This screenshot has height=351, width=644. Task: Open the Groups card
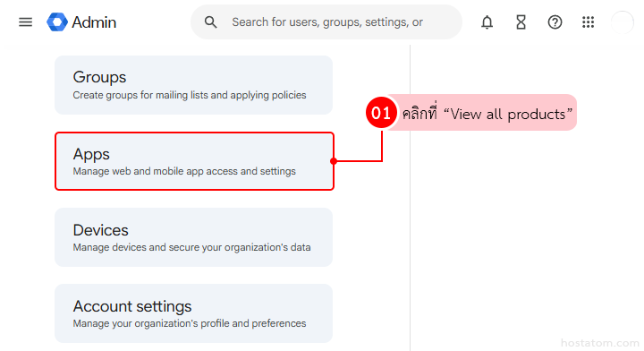click(193, 85)
